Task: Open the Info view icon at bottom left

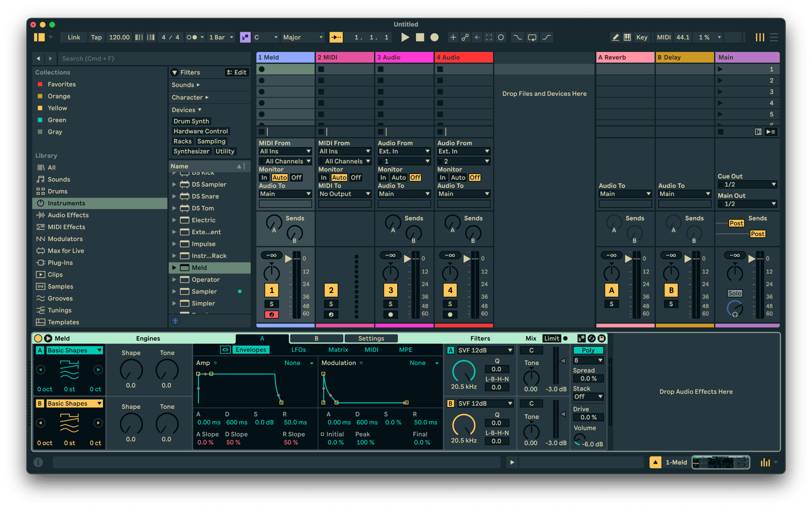Action: tap(38, 462)
